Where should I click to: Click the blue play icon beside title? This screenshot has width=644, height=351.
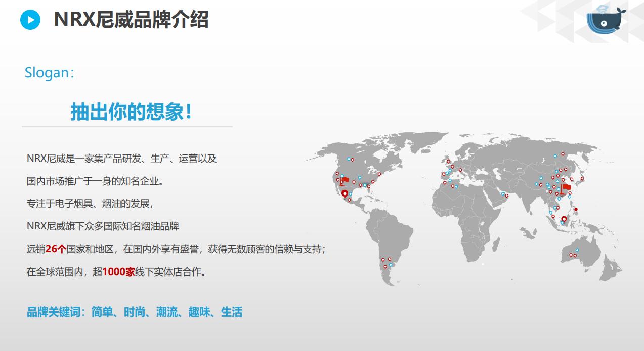[30, 20]
